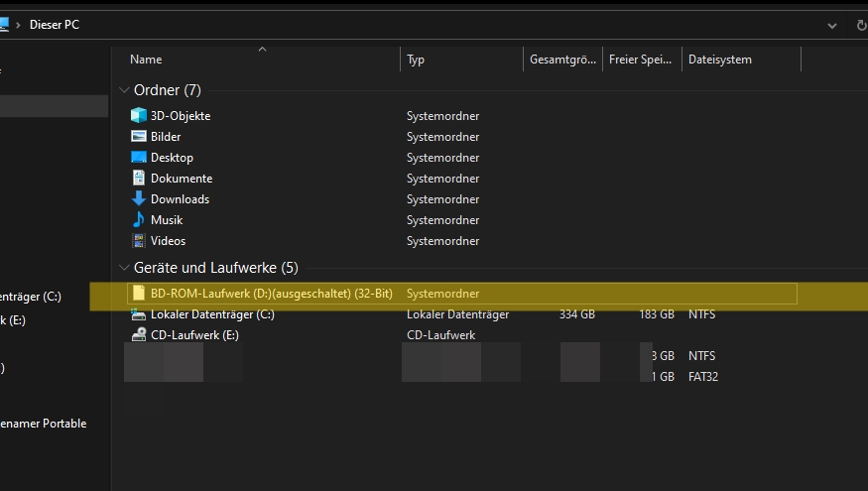Select the Musik folder name
This screenshot has height=491, width=868.
pyautogui.click(x=167, y=220)
